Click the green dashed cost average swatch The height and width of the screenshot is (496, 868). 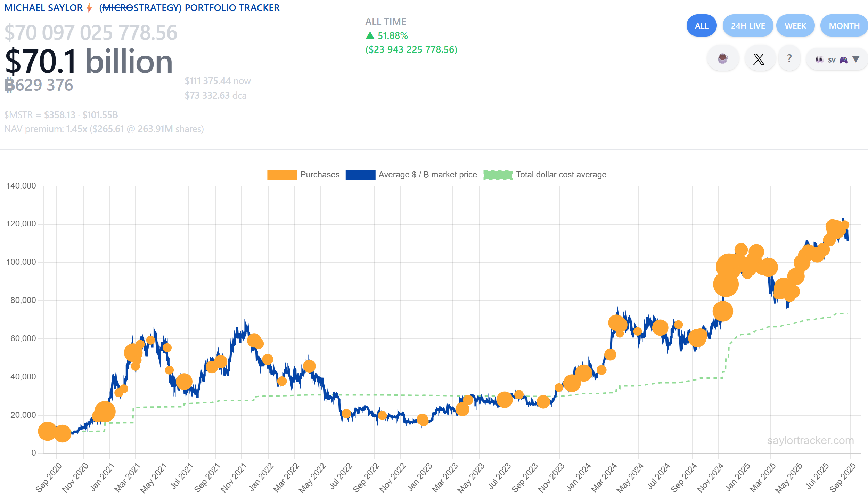(498, 175)
